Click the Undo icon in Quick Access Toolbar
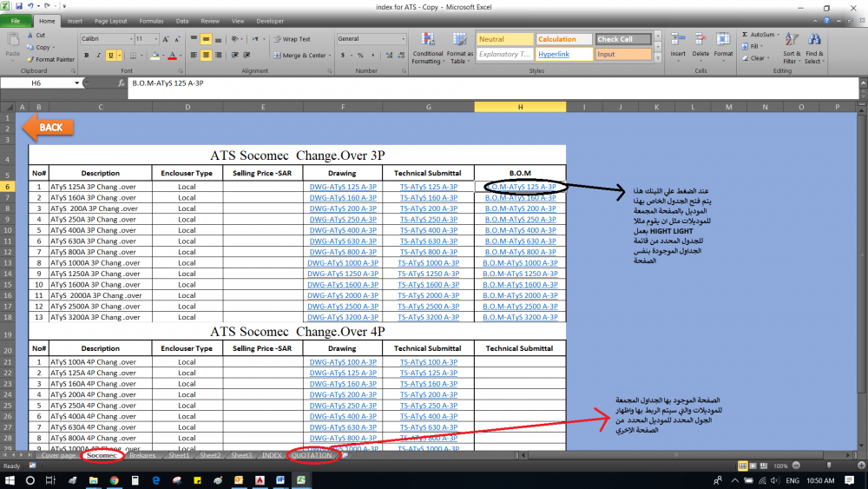868x489 pixels. (x=30, y=6)
